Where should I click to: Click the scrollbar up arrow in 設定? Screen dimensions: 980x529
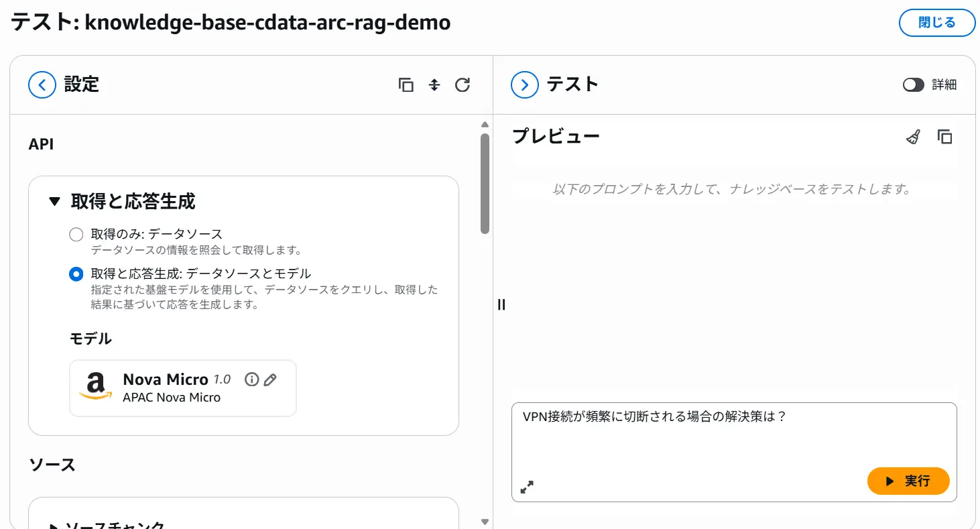tap(485, 124)
